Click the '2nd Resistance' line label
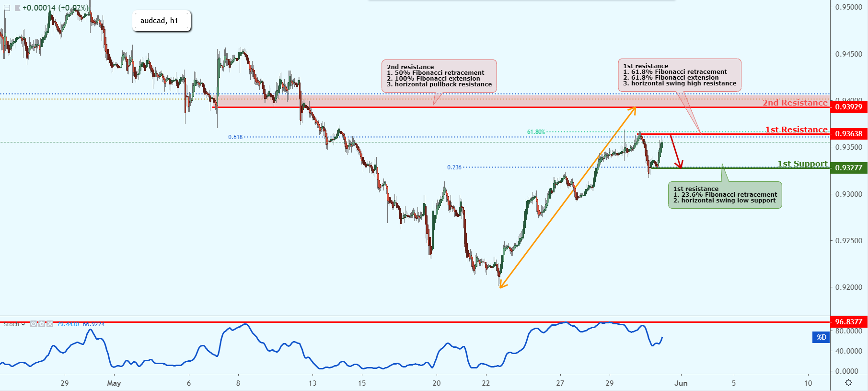The image size is (868, 391). click(x=795, y=103)
